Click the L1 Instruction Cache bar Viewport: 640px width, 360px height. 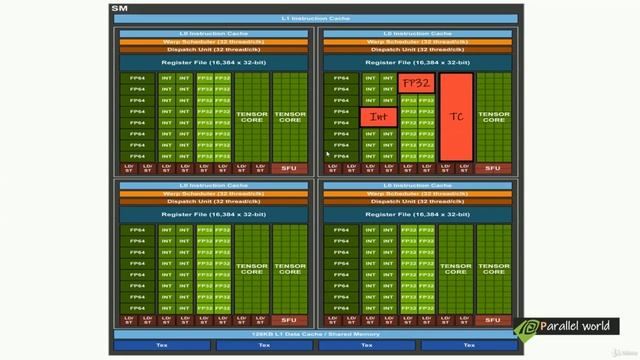click(316, 18)
